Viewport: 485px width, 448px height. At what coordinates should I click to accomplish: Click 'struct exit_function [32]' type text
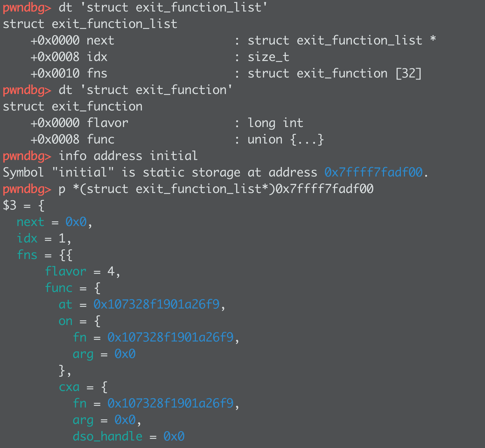(x=334, y=73)
